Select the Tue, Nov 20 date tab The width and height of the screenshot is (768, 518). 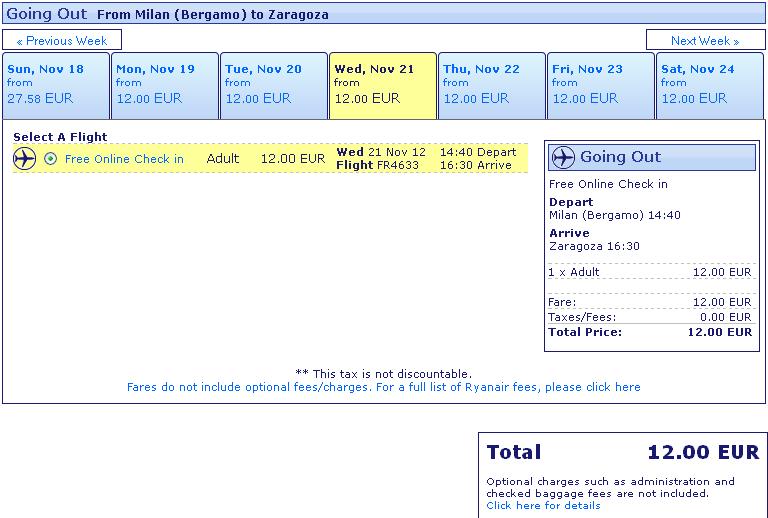tap(274, 86)
